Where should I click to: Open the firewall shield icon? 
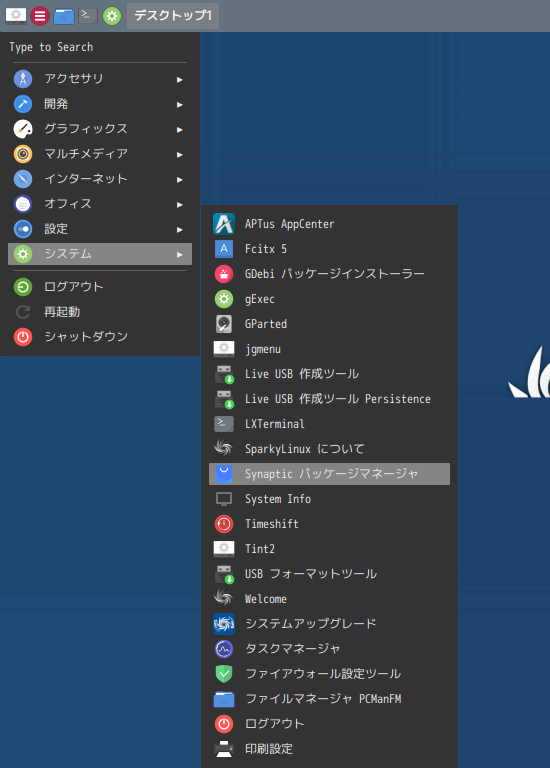224,673
